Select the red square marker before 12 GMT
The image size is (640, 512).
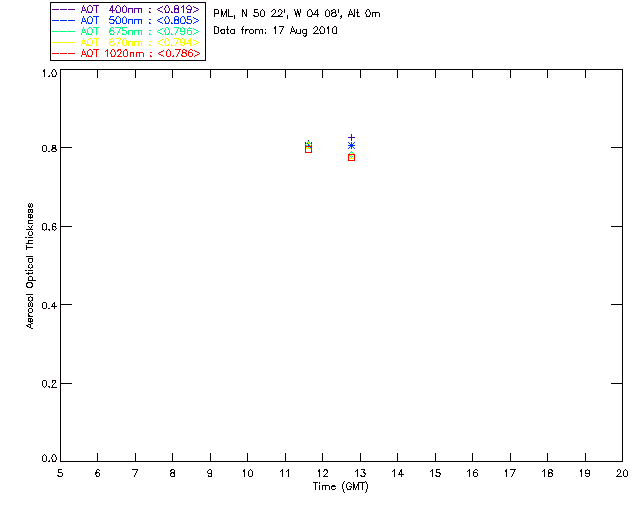coord(309,149)
